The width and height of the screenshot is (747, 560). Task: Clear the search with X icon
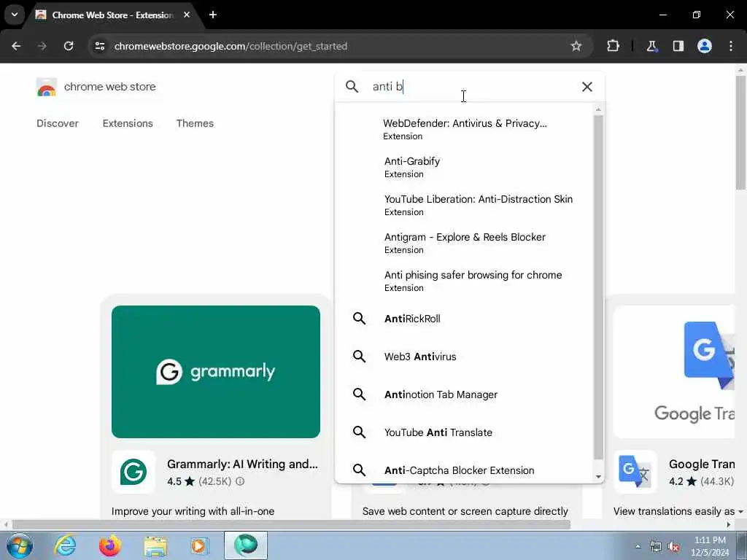(x=587, y=87)
